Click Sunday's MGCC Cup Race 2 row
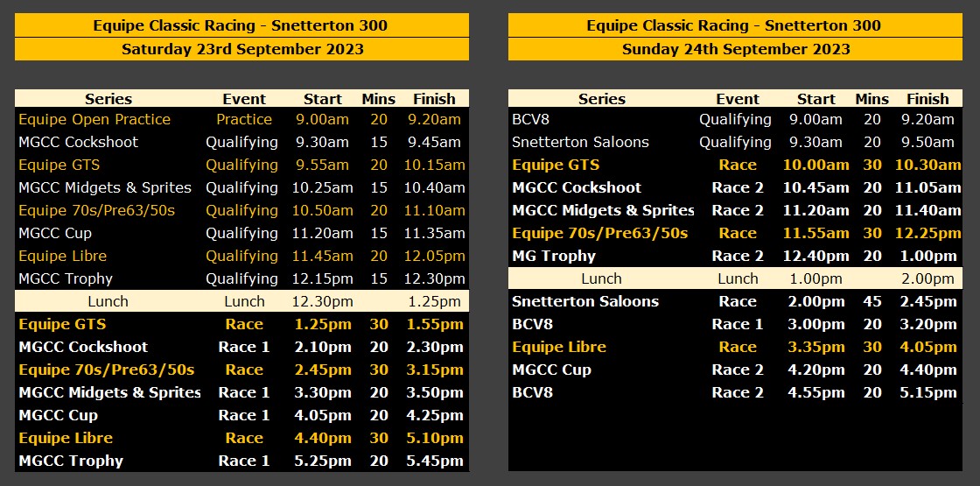Image resolution: width=980 pixels, height=486 pixels. pos(735,370)
